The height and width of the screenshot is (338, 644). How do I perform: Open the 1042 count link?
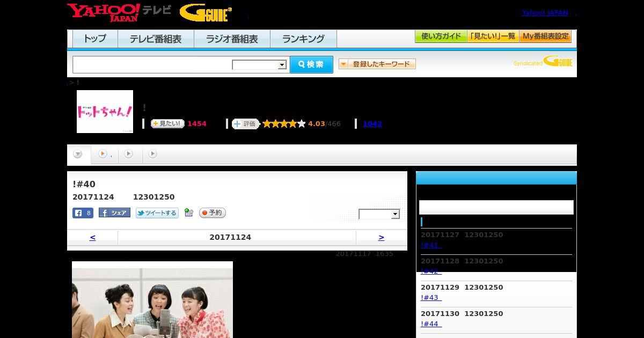tap(372, 124)
